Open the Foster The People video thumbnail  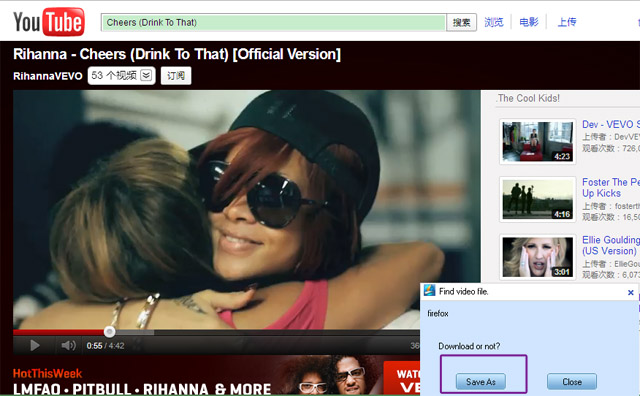click(538, 199)
